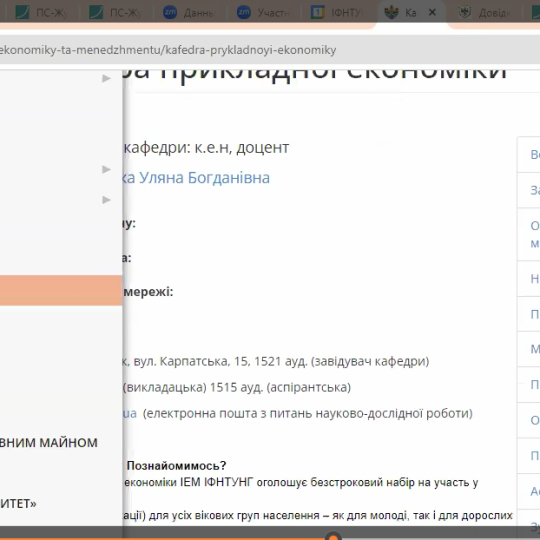The height and width of the screenshot is (540, 540).
Task: Click the calendar icon on ІФНТУ tab
Action: pos(318,12)
